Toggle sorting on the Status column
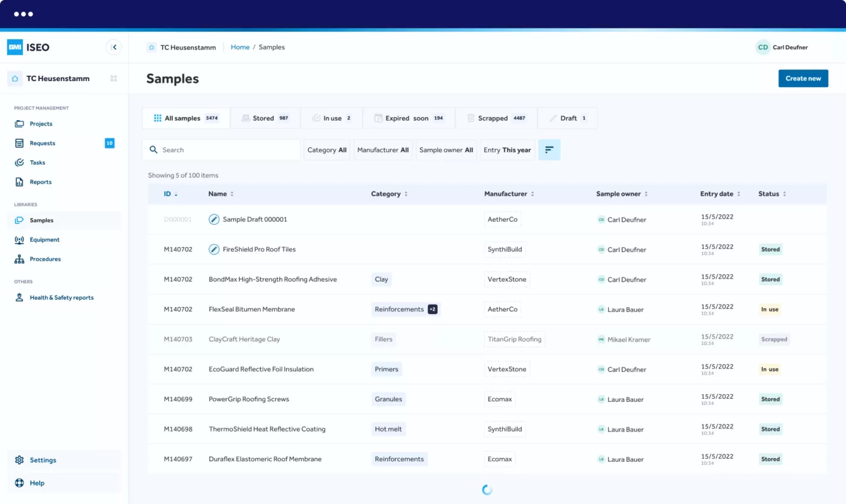The image size is (846, 504). click(x=772, y=194)
